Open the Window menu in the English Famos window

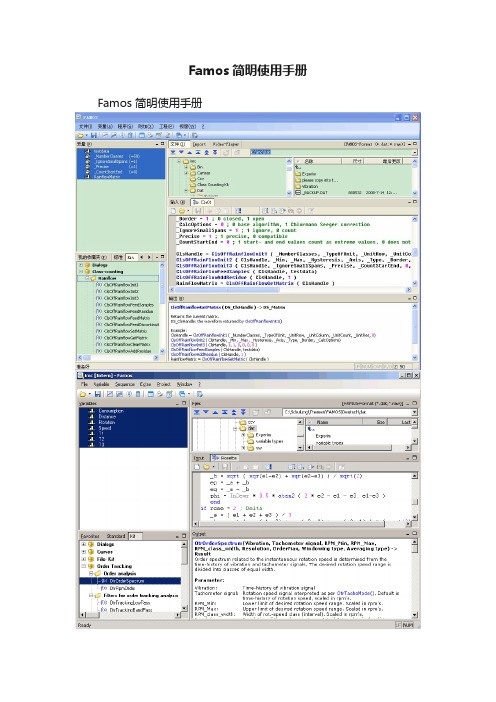point(184,384)
